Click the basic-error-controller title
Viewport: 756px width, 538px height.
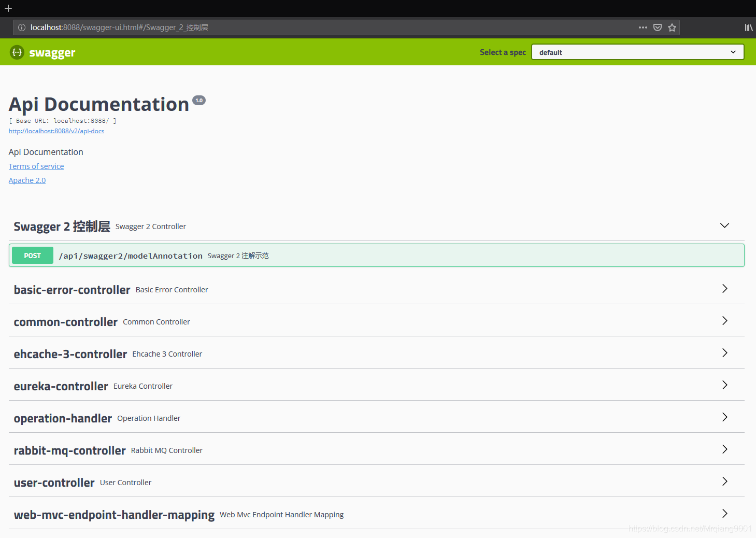(72, 290)
